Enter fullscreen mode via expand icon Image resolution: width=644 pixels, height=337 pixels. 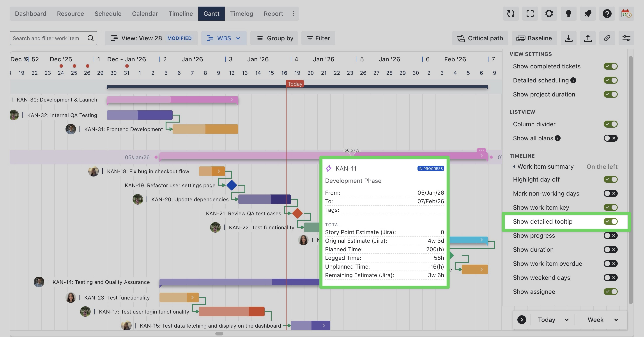(x=530, y=14)
